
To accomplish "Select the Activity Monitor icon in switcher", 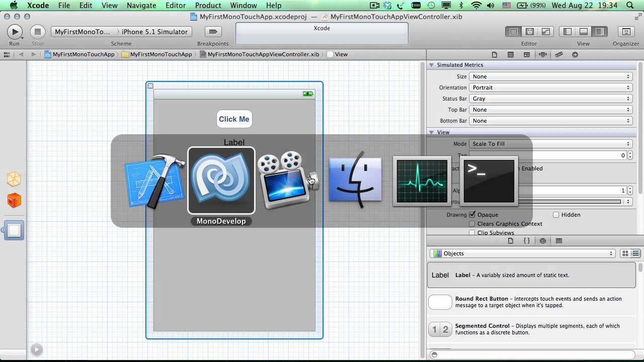I will coord(422,181).
